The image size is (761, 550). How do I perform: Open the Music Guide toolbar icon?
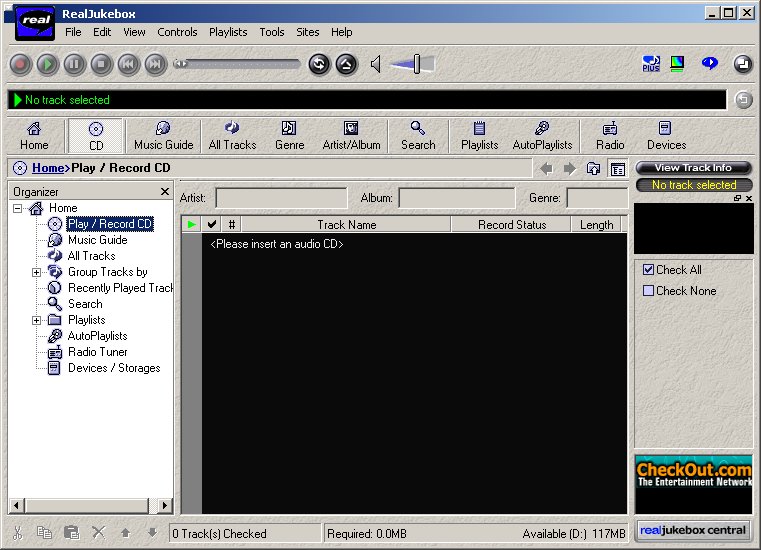click(163, 135)
